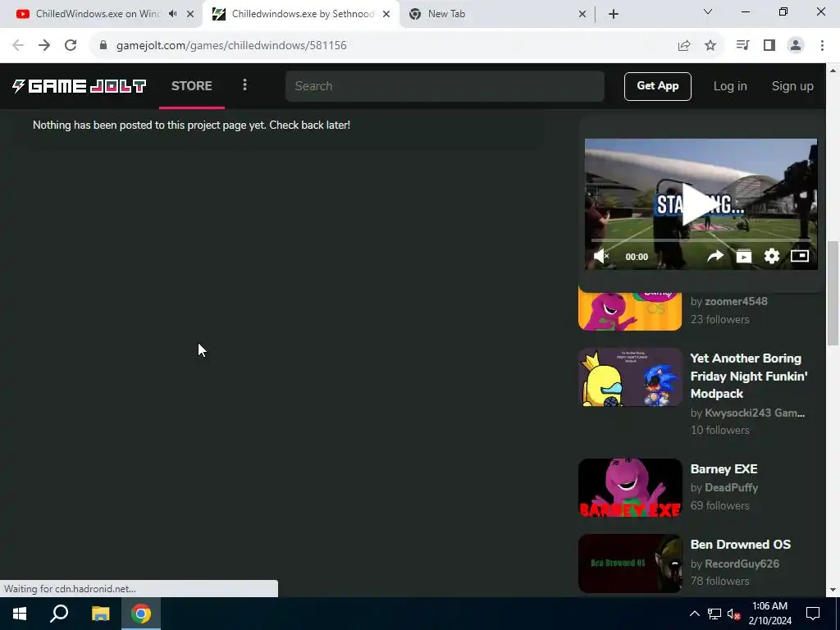Screen dimensions: 840x630
Task: Click the '23 followers' text
Action: click(719, 319)
